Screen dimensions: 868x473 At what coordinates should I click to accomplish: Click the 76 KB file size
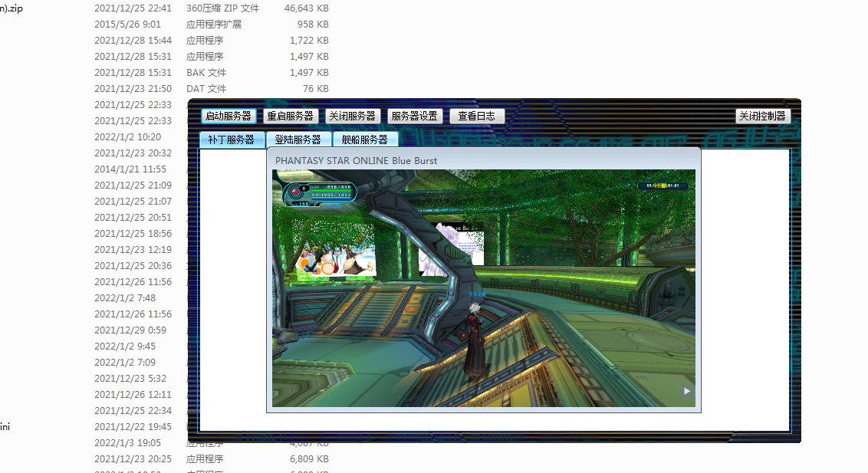(x=316, y=88)
